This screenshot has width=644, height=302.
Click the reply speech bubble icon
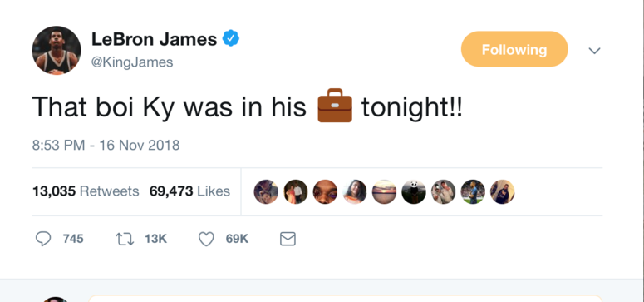click(x=43, y=239)
